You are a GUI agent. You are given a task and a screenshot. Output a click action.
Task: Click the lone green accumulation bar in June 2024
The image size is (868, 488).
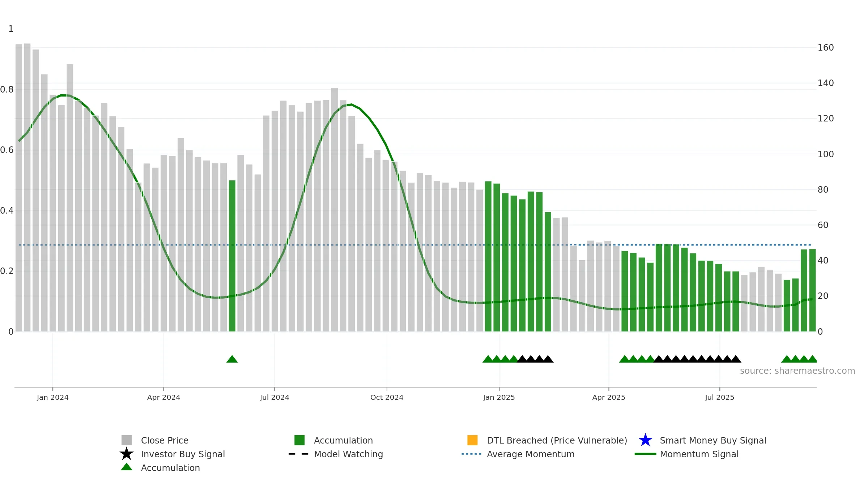point(232,256)
